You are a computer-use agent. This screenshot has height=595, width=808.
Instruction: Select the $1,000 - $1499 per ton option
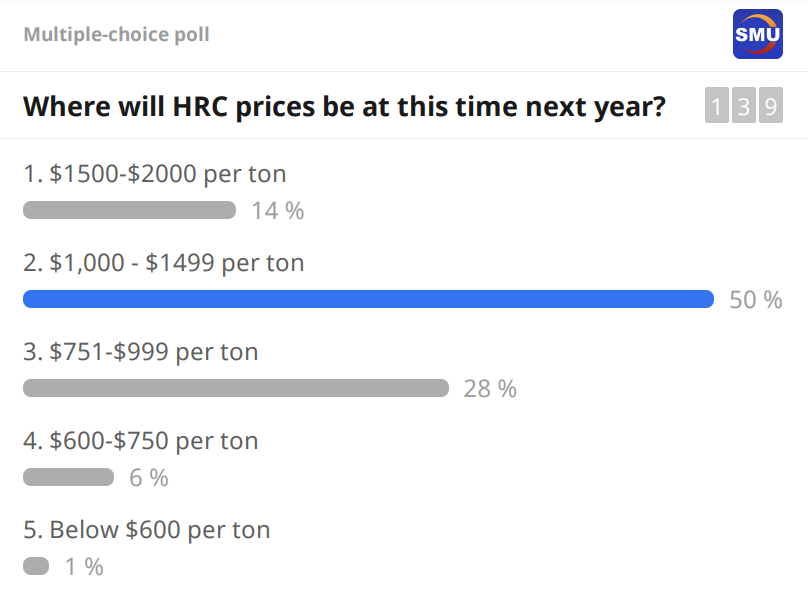point(163,263)
